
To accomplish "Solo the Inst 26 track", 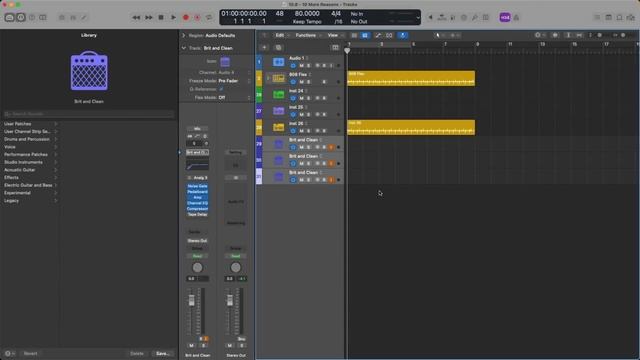I will (309, 131).
